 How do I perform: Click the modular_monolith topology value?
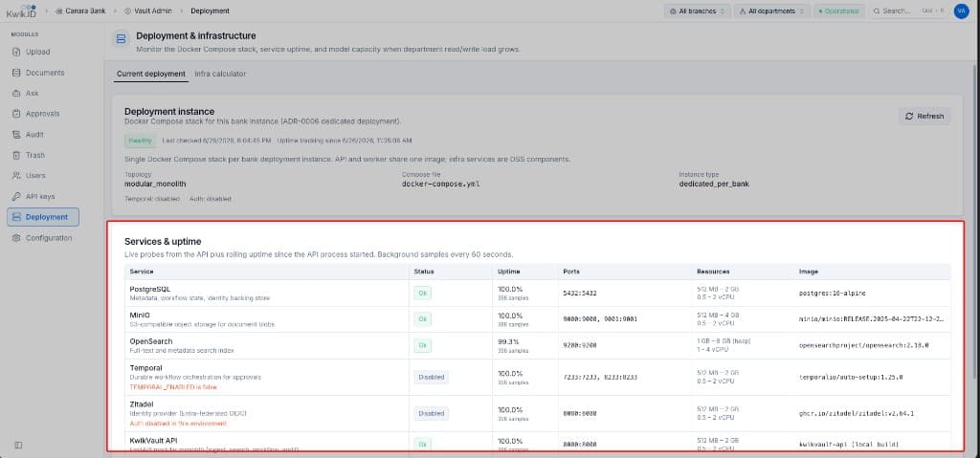(x=155, y=185)
